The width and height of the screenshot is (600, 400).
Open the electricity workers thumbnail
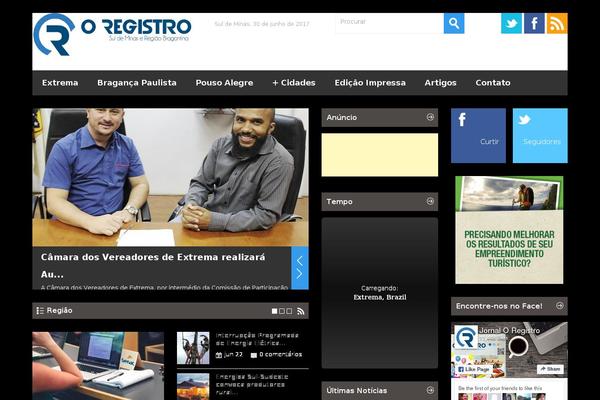pos(193,348)
